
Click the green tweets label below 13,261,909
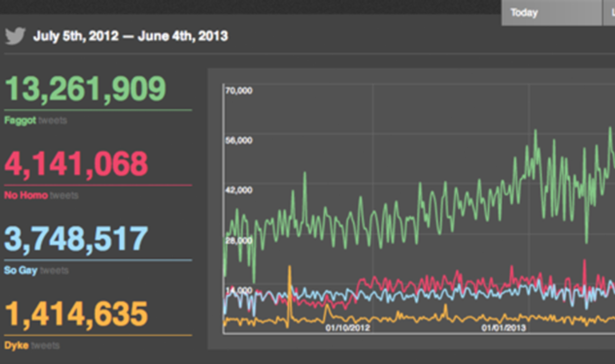35,121
